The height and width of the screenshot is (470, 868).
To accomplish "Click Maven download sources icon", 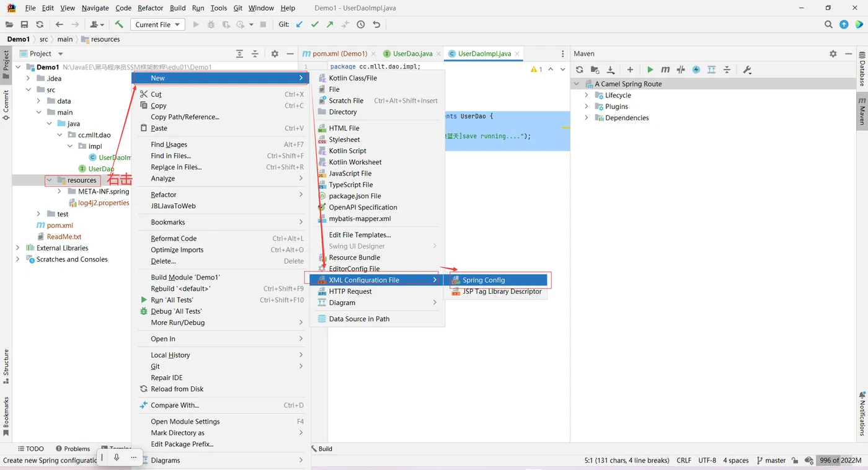I will point(611,69).
